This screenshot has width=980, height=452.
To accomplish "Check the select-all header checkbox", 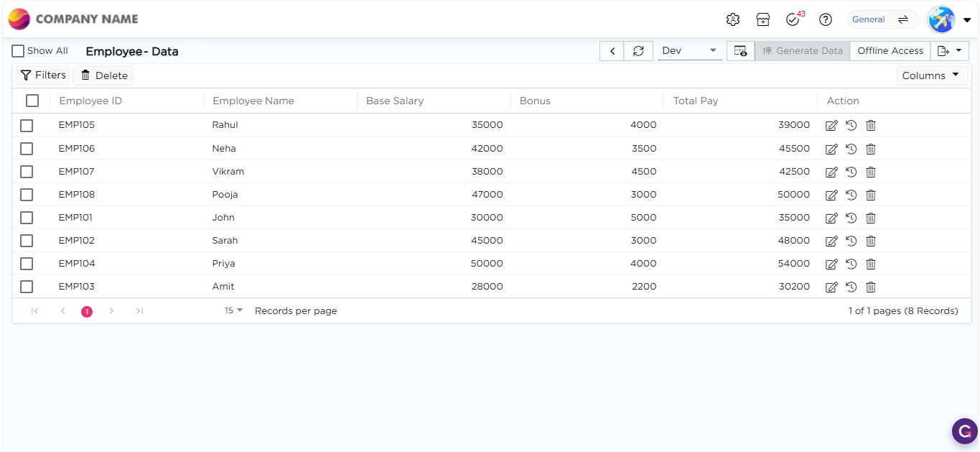I will (x=32, y=101).
